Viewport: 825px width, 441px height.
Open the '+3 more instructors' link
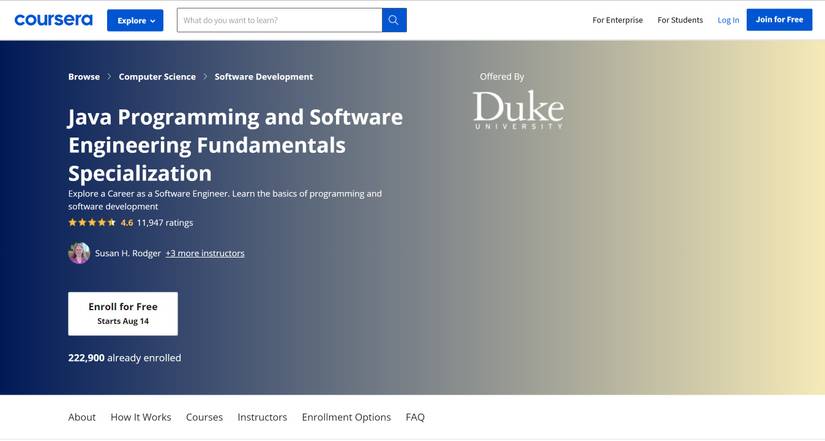coord(205,253)
